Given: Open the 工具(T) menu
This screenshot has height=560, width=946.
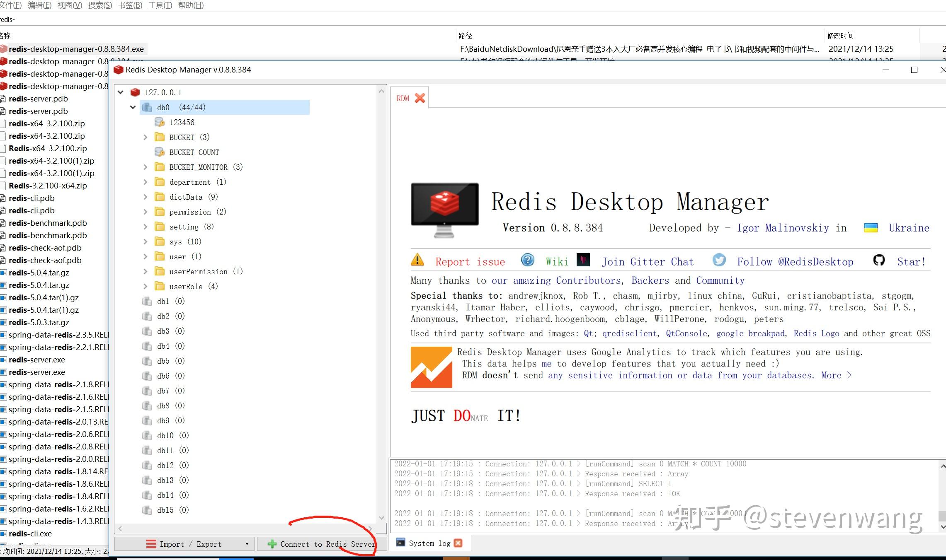Looking at the screenshot, I should 160,5.
